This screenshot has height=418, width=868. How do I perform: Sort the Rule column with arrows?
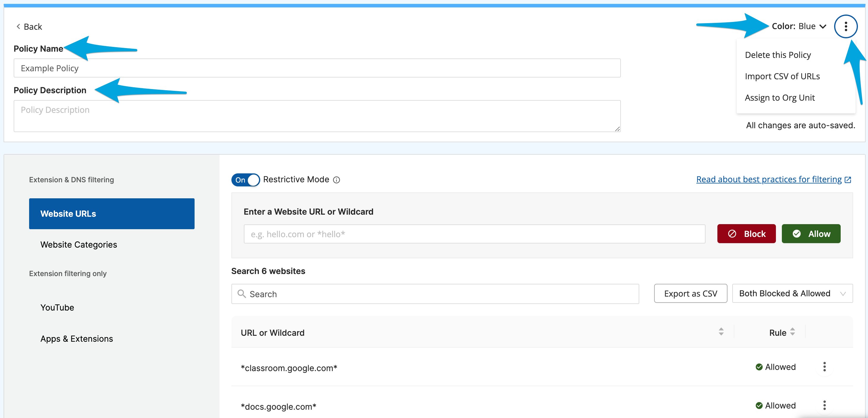point(793,331)
